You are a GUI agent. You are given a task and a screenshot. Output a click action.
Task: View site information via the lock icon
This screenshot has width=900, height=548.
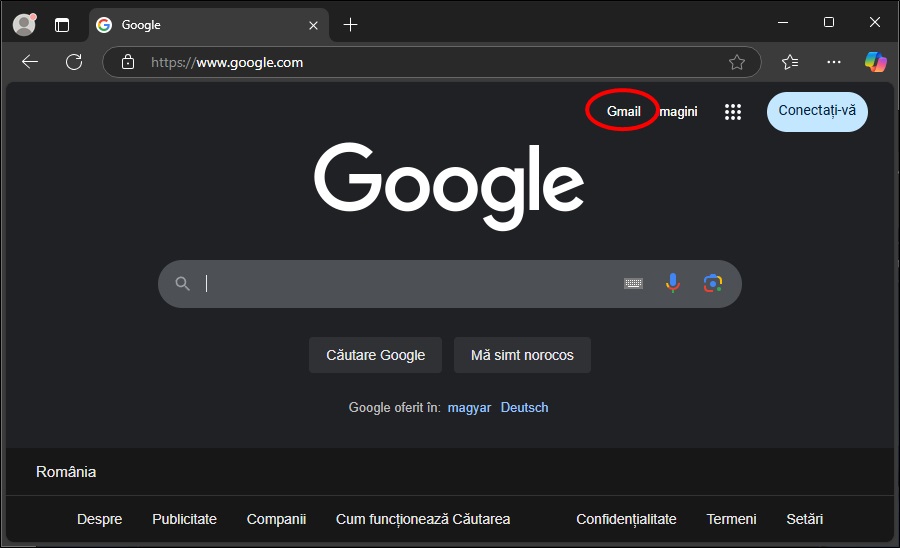tap(127, 62)
